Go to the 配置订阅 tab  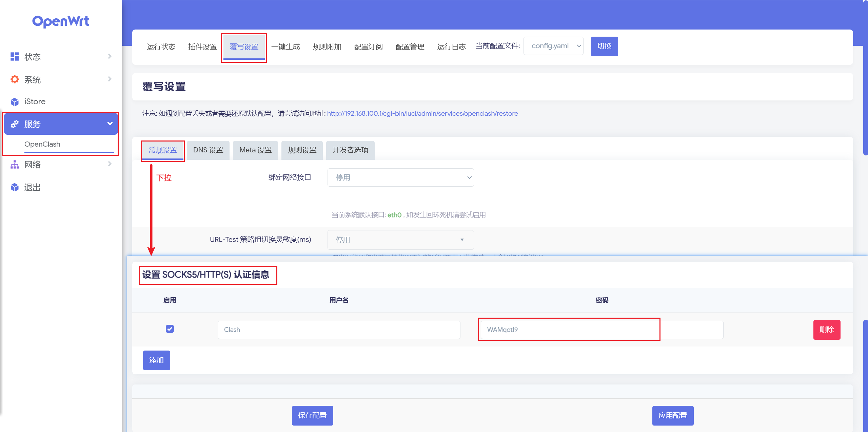[x=368, y=46]
